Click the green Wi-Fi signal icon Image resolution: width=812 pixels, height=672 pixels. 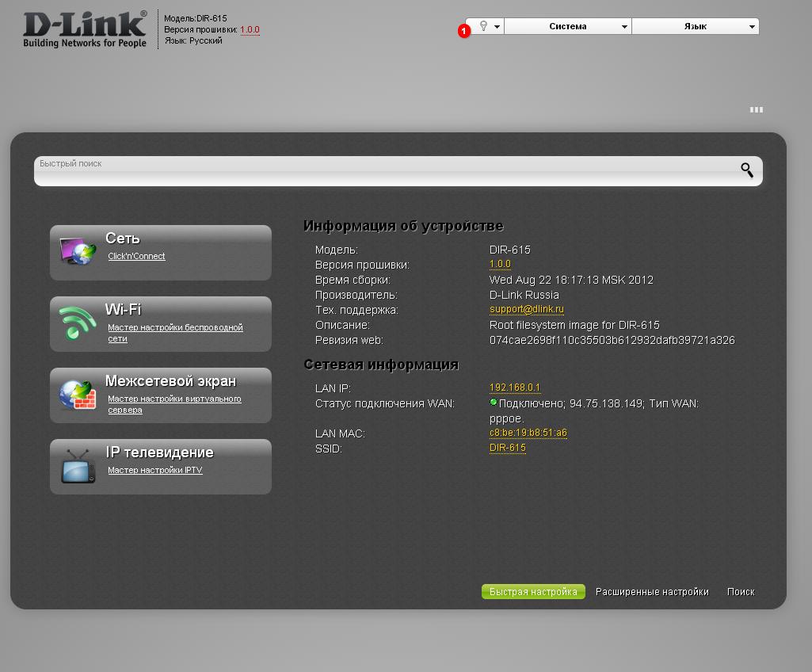point(77,323)
